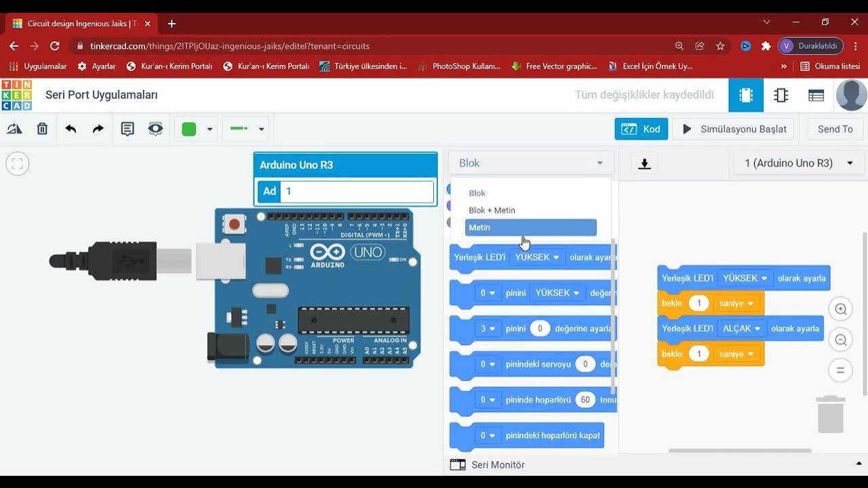
Task: Zoom in the block workspace
Action: [x=841, y=309]
